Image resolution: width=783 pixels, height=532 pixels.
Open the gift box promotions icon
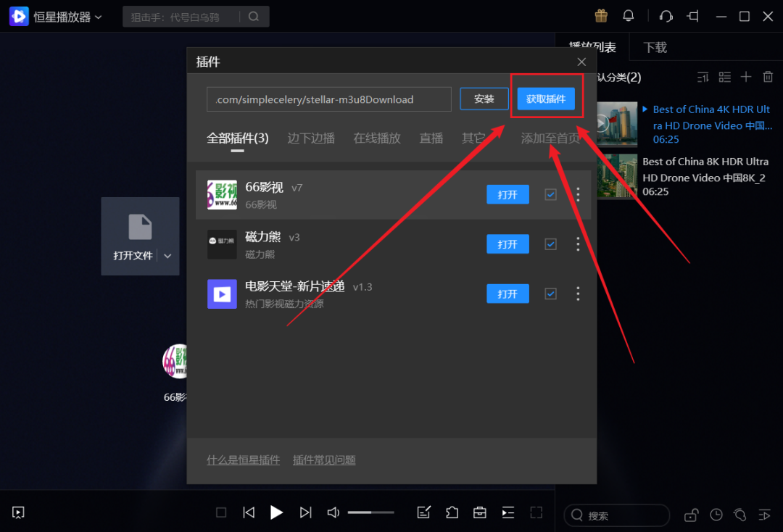pyautogui.click(x=601, y=15)
